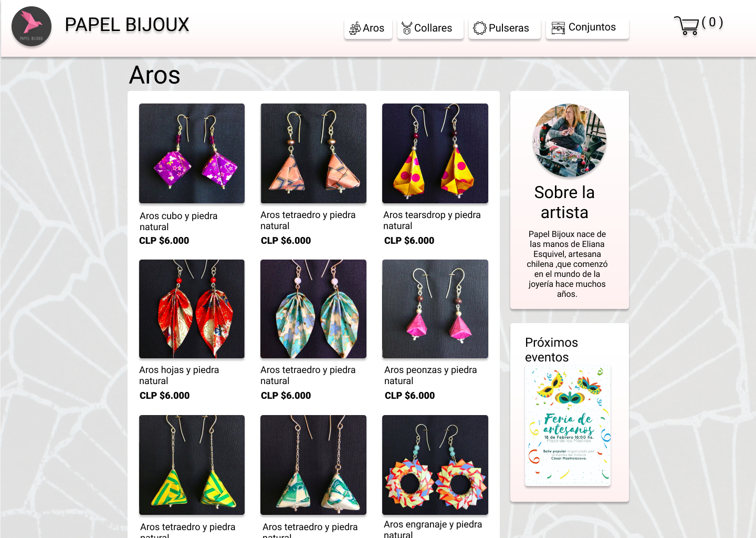Open the shopping cart icon
The height and width of the screenshot is (538, 756).
[686, 25]
